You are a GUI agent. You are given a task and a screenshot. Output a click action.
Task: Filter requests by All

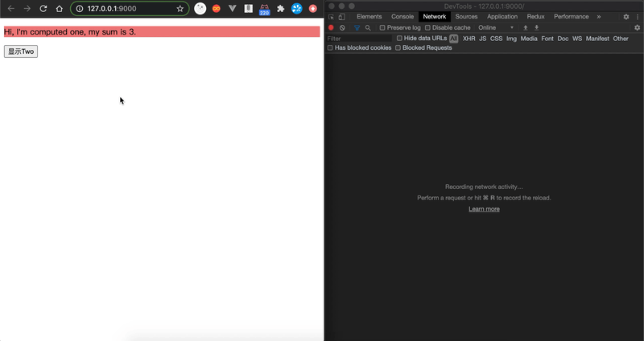tap(453, 39)
